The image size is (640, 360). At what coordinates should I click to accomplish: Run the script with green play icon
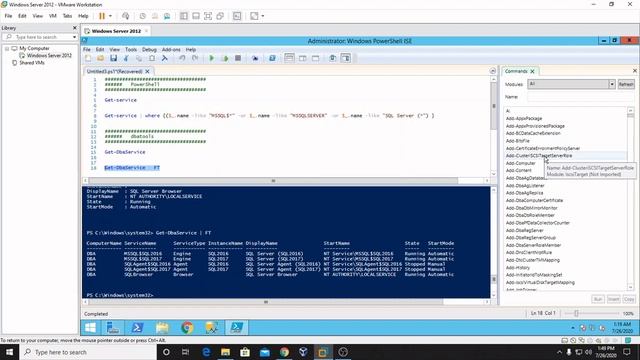pyautogui.click(x=211, y=58)
